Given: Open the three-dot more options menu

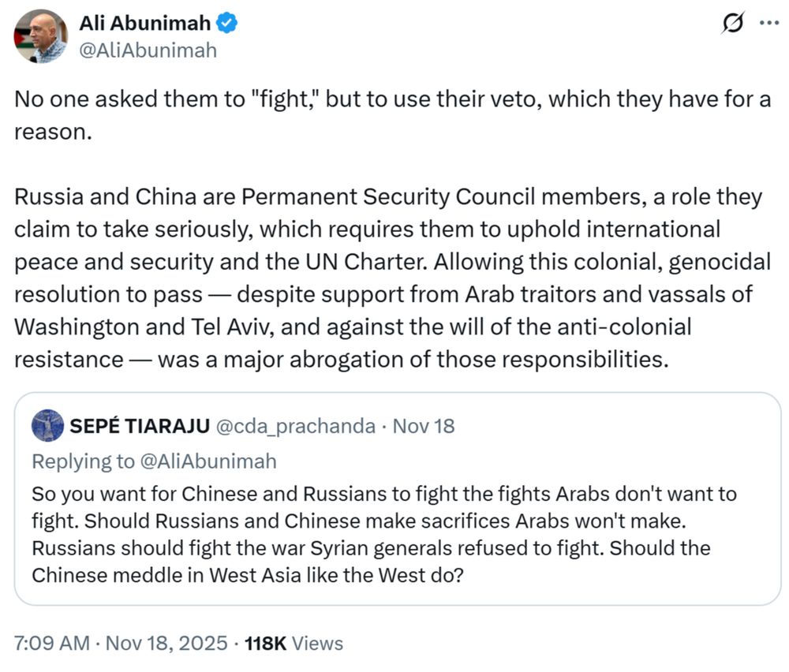Looking at the screenshot, I should (x=769, y=23).
